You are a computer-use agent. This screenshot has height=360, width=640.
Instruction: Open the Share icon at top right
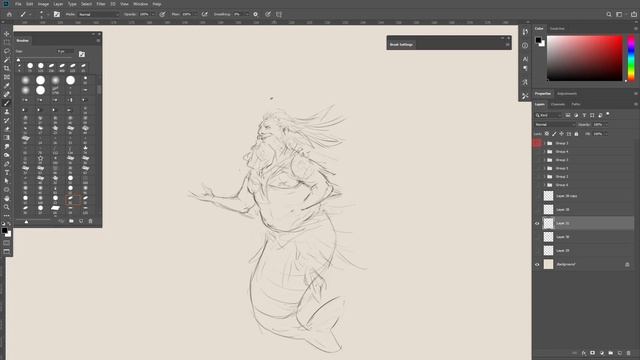pyautogui.click(x=634, y=14)
